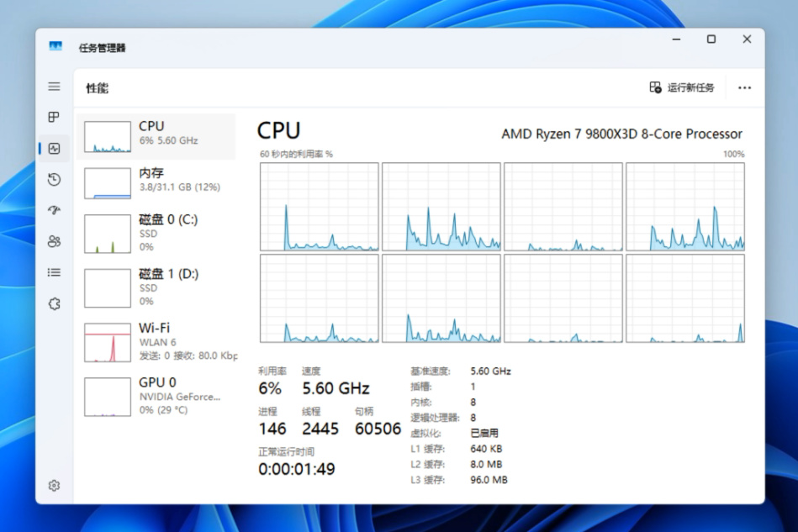Image resolution: width=798 pixels, height=532 pixels.
Task: Click 运行新任务 button
Action: [x=681, y=87]
